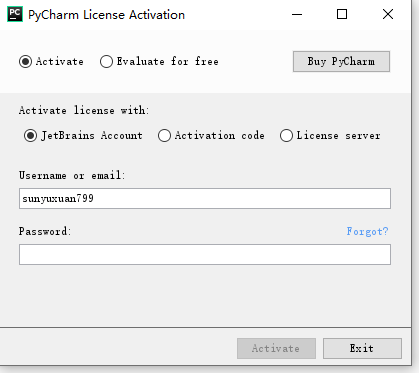Close the PyCharm License Activation dialog
Viewport: 419px width, 373px height.
tap(388, 14)
